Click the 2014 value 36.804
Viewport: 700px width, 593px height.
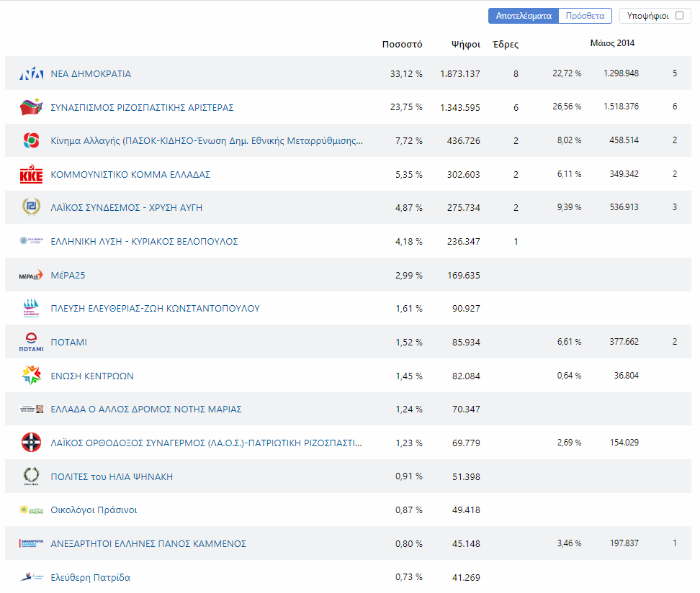tap(627, 375)
